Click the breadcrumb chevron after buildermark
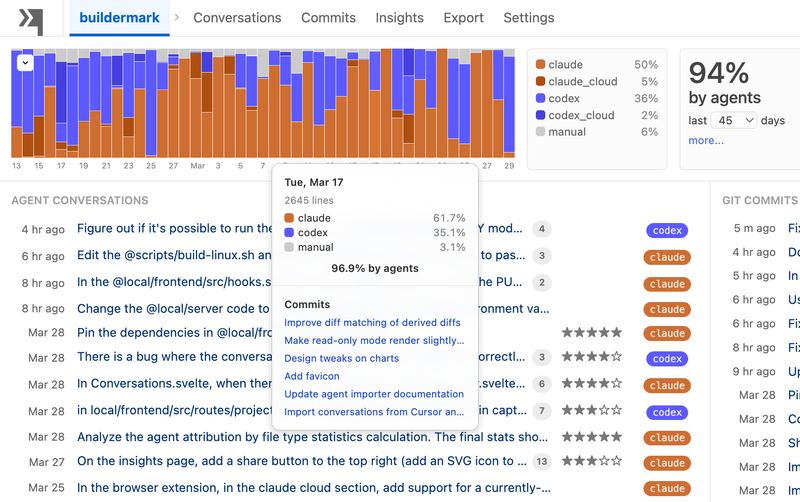 click(177, 18)
